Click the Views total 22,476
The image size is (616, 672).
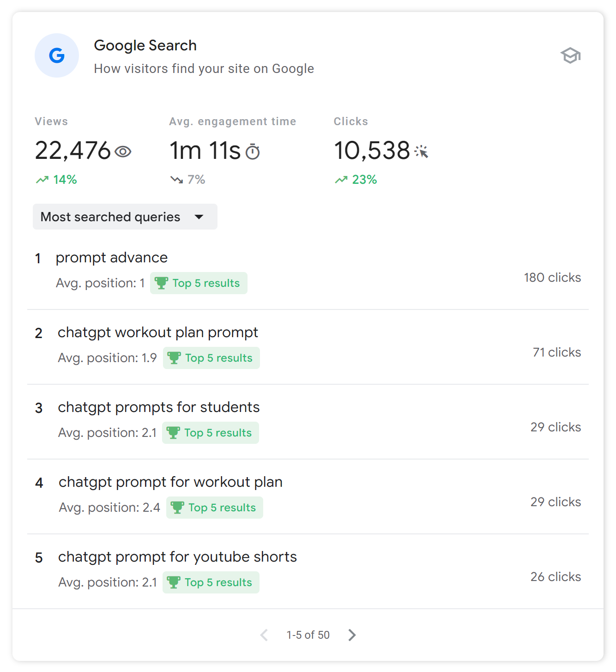point(73,151)
